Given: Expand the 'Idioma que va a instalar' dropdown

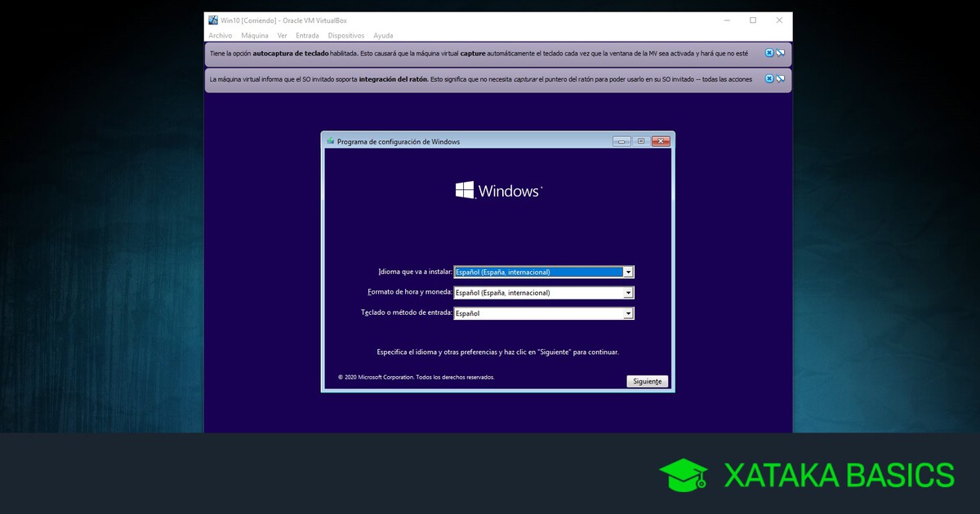Looking at the screenshot, I should [x=628, y=273].
